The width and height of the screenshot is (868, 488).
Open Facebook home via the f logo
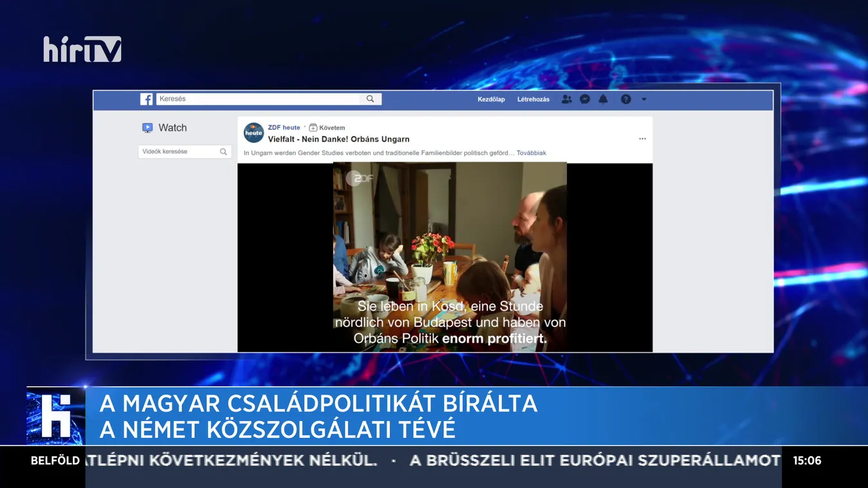click(146, 99)
